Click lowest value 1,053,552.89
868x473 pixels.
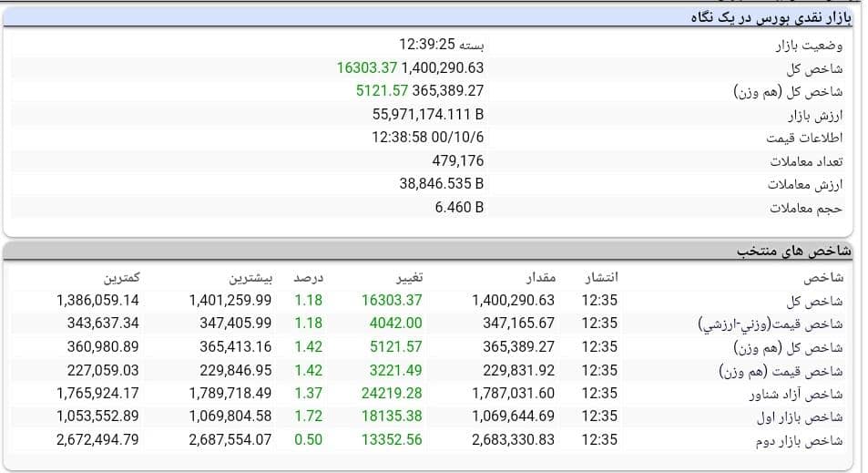point(97,416)
